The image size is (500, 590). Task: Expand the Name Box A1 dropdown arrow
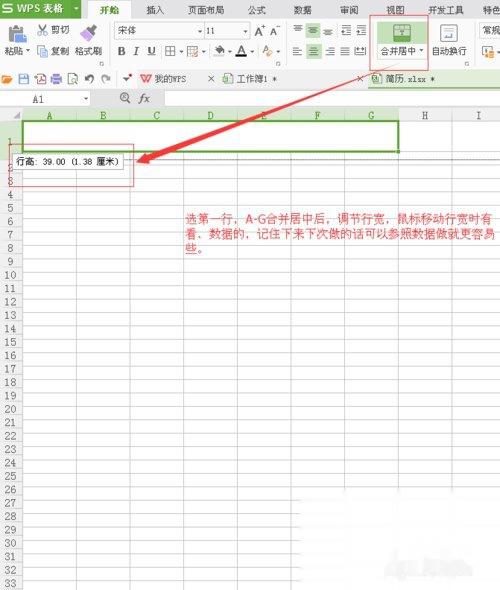click(86, 99)
